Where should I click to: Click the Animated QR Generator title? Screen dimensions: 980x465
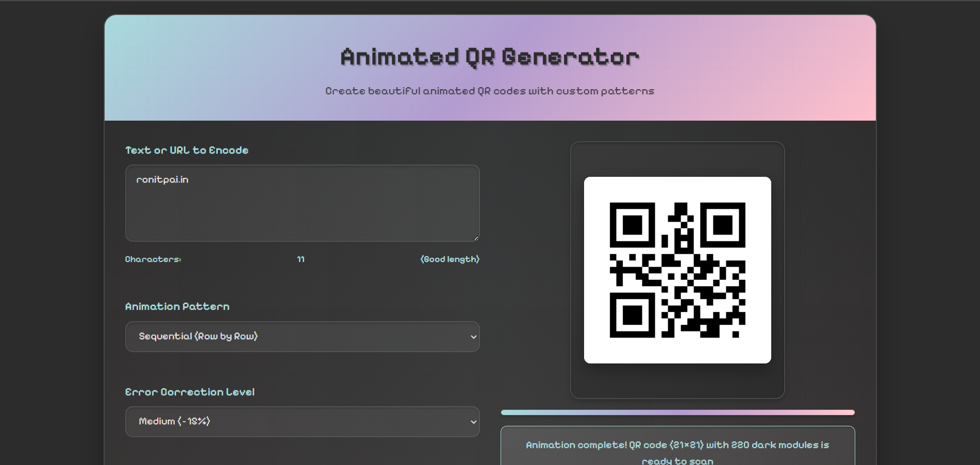(x=490, y=57)
